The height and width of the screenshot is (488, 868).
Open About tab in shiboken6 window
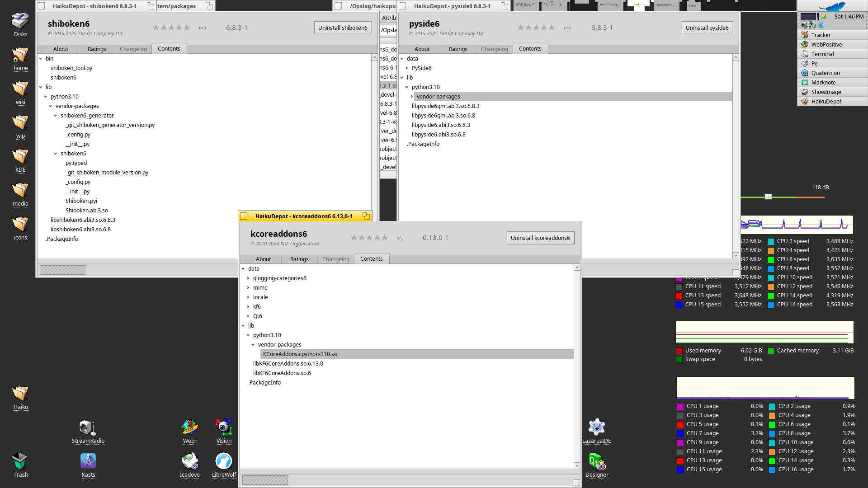click(x=61, y=49)
